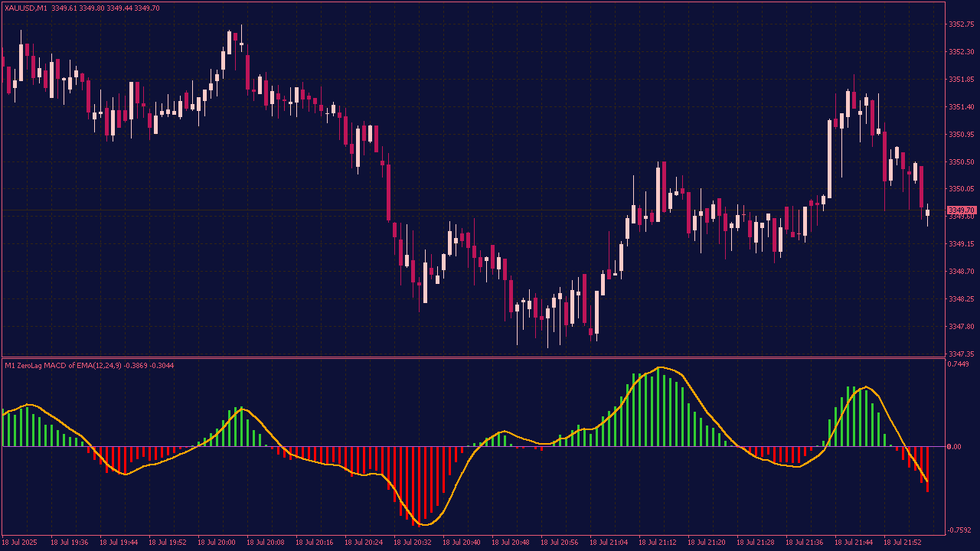The height and width of the screenshot is (551, 980).
Task: Pick the 18 Jul 21:52 time marker
Action: [903, 543]
